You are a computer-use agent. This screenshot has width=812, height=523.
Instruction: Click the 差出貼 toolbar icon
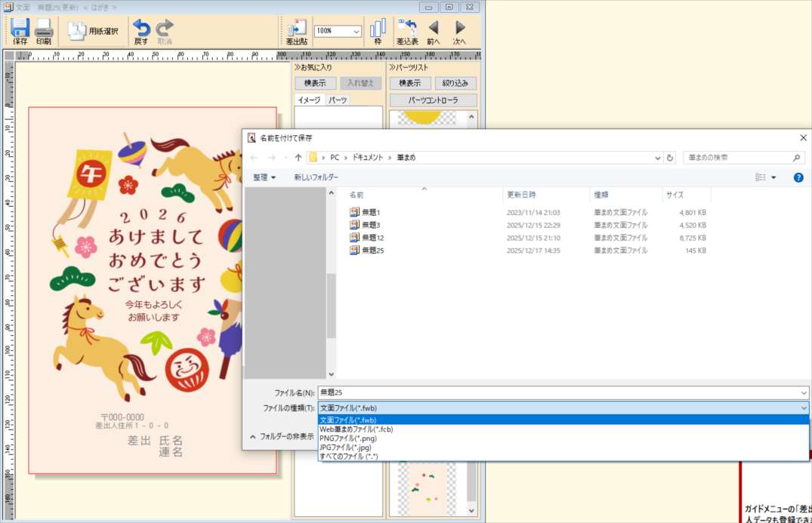(296, 31)
